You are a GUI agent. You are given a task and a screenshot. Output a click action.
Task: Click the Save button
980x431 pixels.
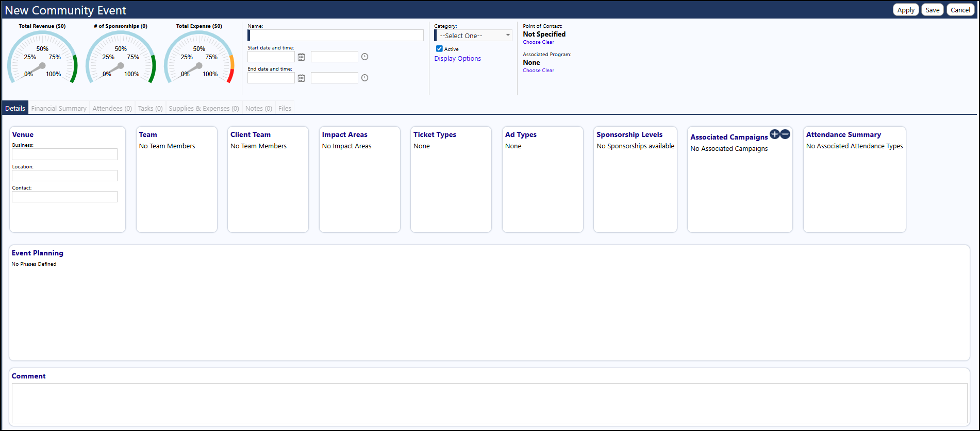tap(933, 10)
